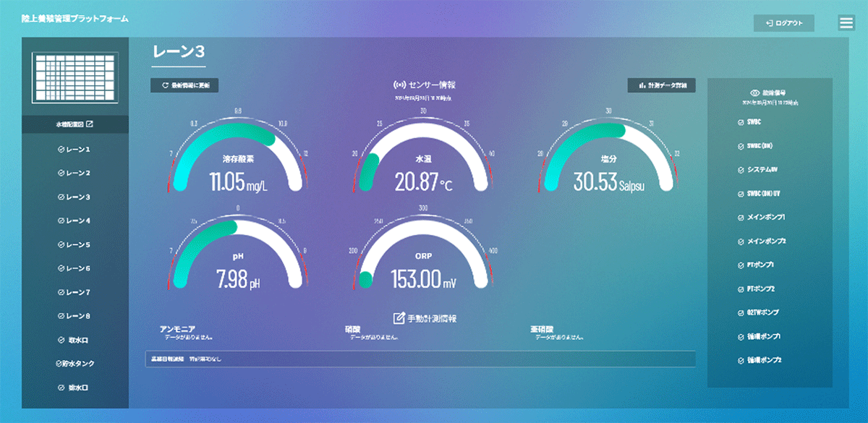Click the メインポンプ2 status check icon
The width and height of the screenshot is (868, 423).
click(x=741, y=241)
